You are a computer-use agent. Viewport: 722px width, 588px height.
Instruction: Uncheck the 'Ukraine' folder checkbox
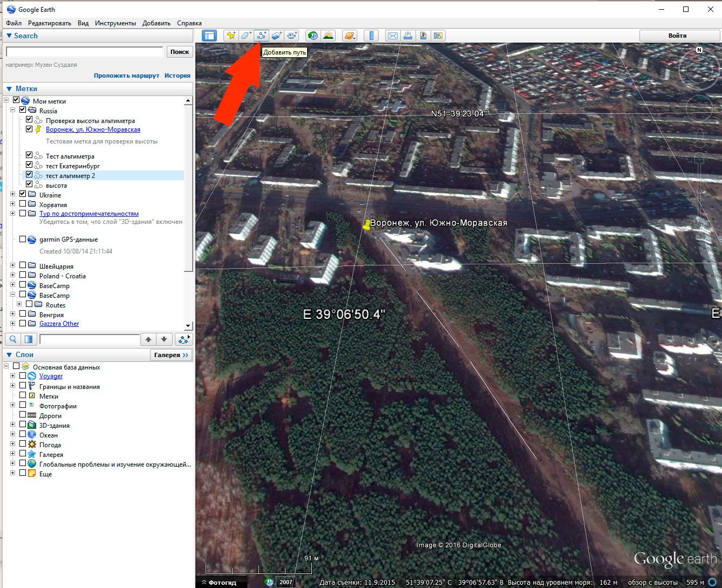tap(23, 194)
